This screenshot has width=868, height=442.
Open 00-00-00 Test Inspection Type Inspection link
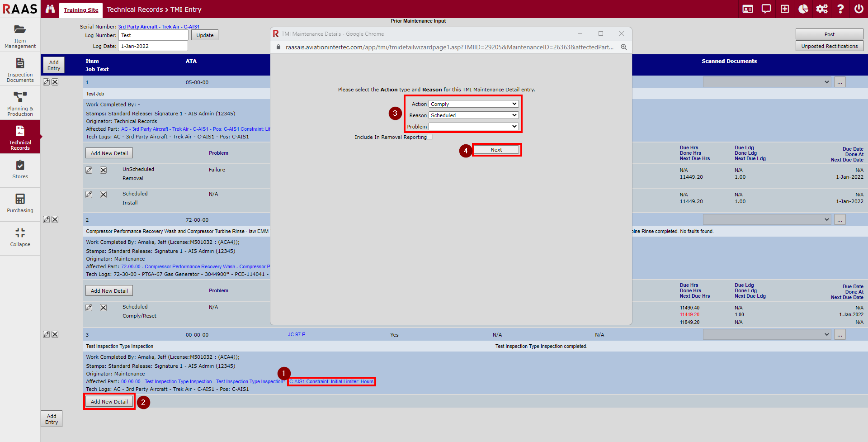tap(202, 381)
